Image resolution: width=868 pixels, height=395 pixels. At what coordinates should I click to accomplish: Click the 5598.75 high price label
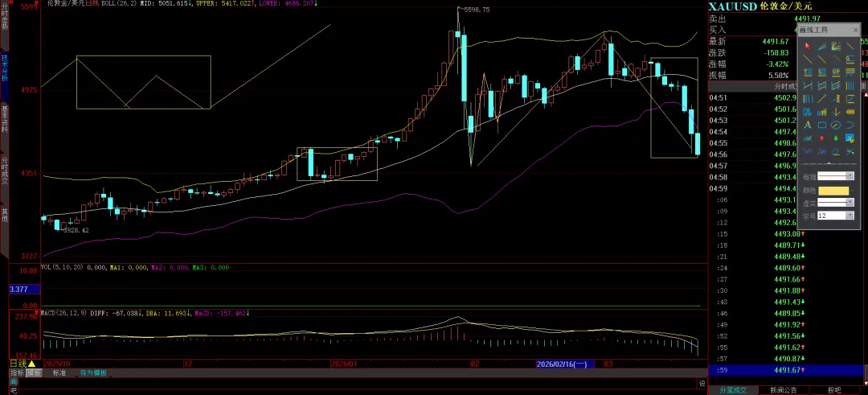click(477, 10)
